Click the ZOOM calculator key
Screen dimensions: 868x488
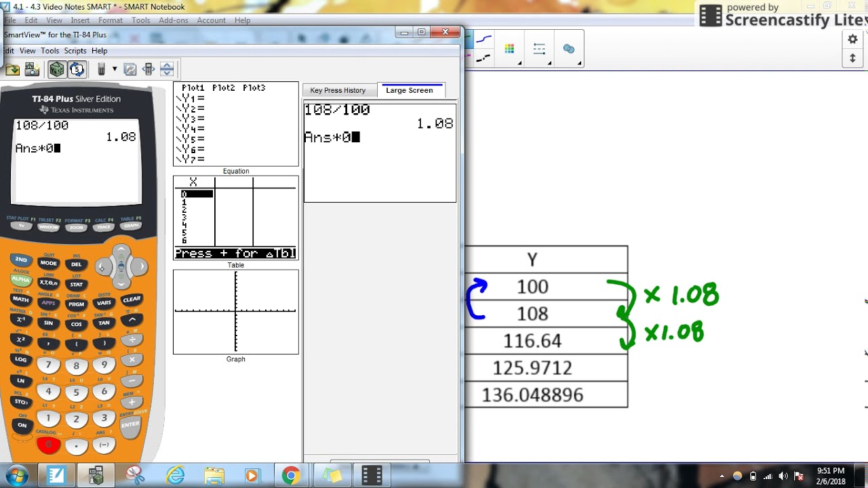76,228
